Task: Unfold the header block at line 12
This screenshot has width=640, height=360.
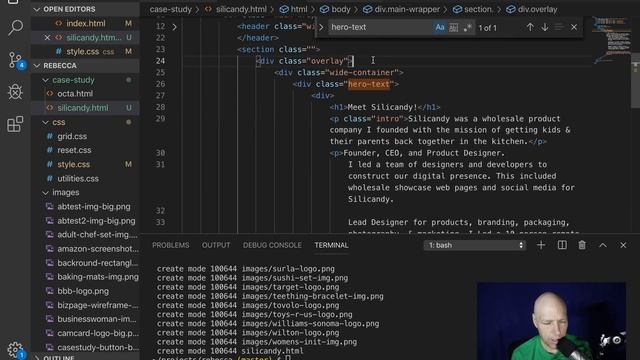Action: [x=174, y=27]
